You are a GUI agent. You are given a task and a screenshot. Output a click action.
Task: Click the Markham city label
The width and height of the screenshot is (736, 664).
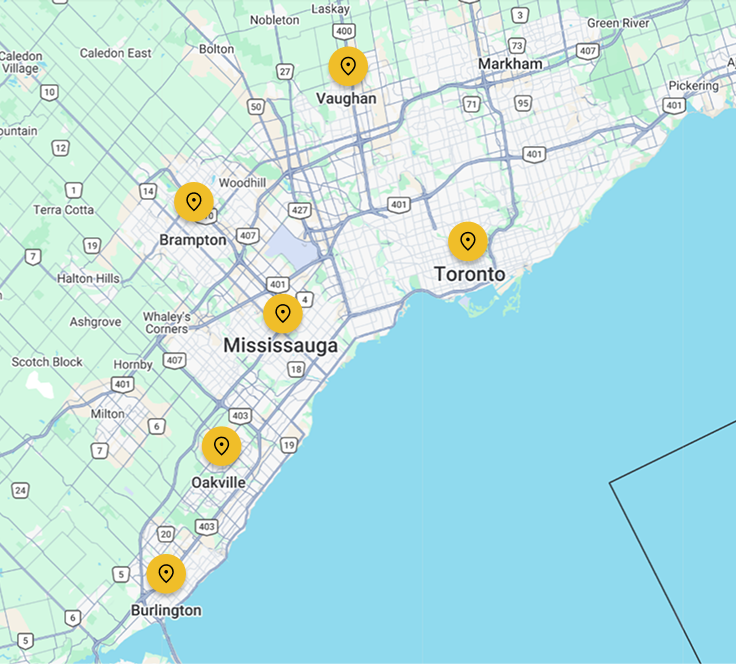[x=510, y=64]
